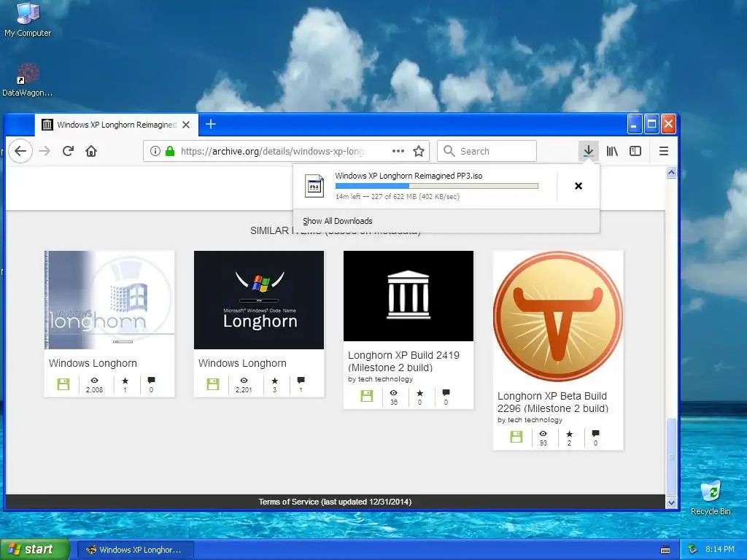Toggle the downloads toolbar button
The height and width of the screenshot is (560, 747).
589,152
